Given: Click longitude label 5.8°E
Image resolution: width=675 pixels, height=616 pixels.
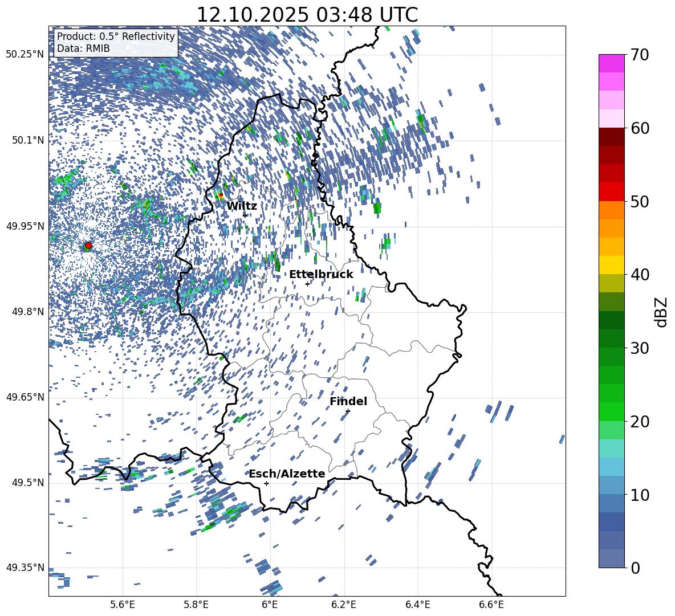Looking at the screenshot, I should [196, 605].
